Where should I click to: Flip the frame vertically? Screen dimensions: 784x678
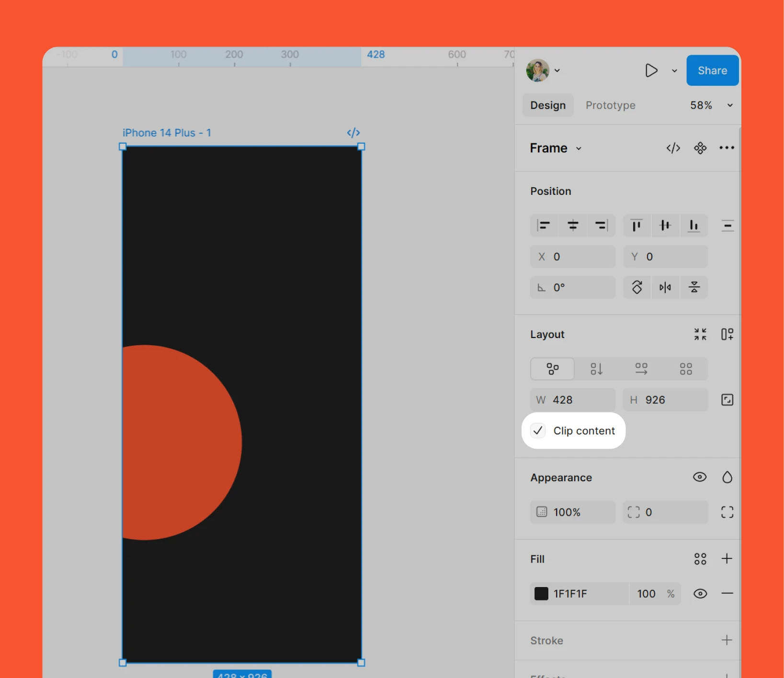[x=694, y=287]
